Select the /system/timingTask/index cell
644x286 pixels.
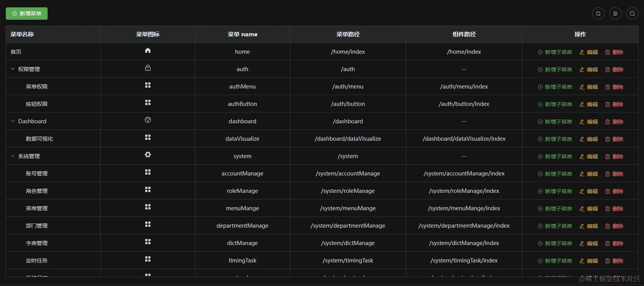[464, 260]
